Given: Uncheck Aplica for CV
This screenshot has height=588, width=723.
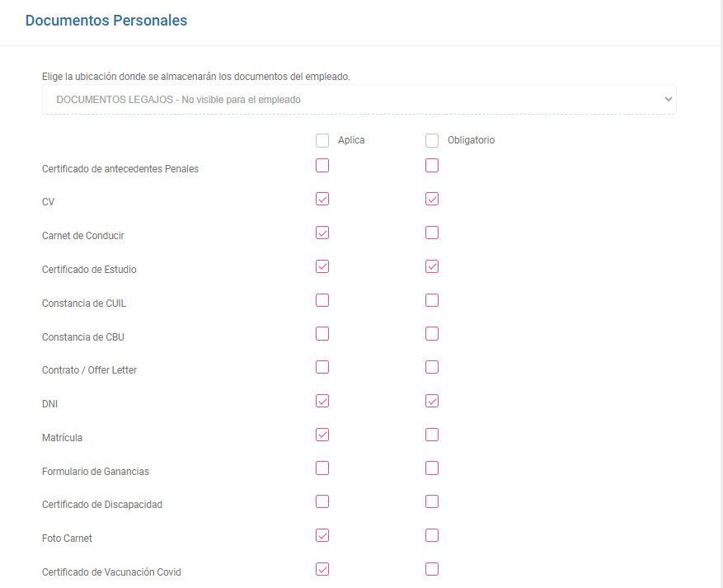Looking at the screenshot, I should (x=322, y=200).
